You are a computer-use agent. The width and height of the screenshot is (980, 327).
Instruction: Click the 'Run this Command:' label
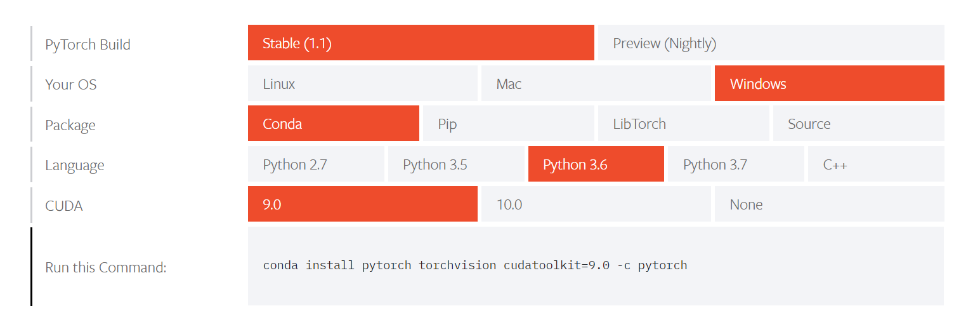tap(106, 267)
